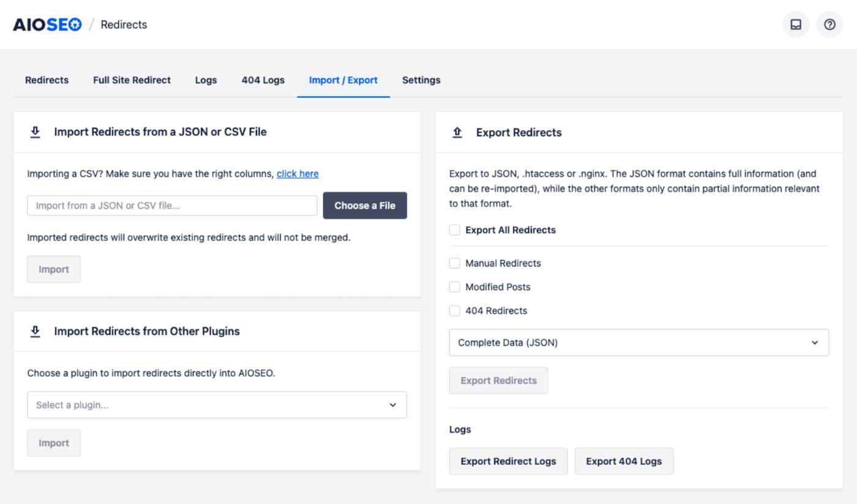Switch to the Redirects tab
The height and width of the screenshot is (504, 857).
[47, 80]
